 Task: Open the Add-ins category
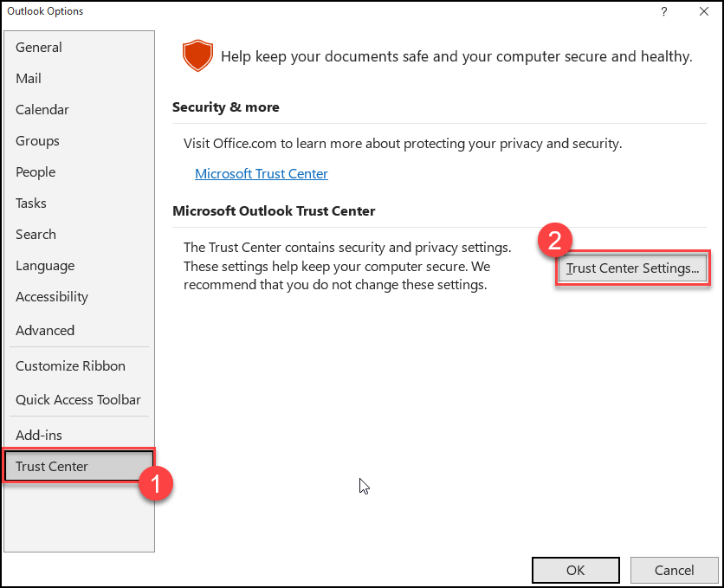pyautogui.click(x=39, y=436)
